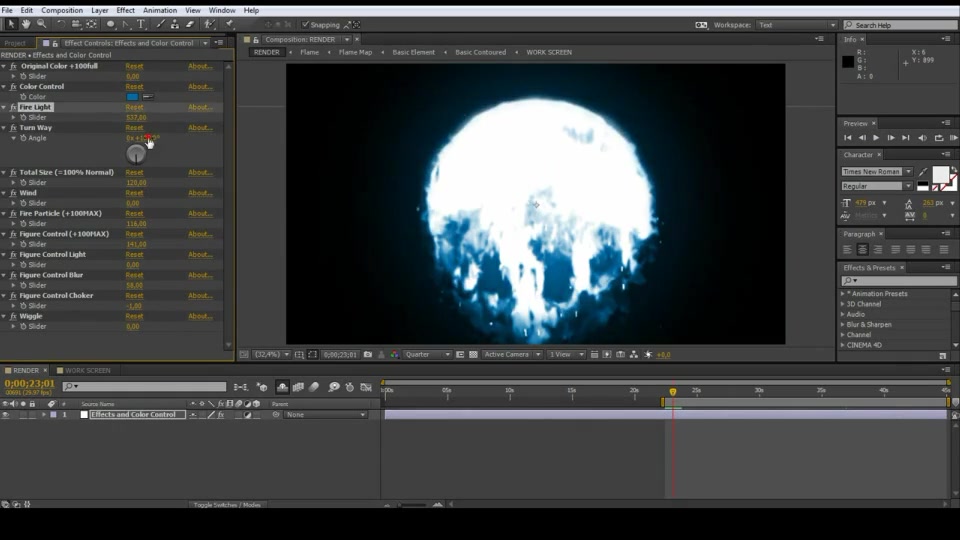Select the Pen tool

tap(126, 24)
